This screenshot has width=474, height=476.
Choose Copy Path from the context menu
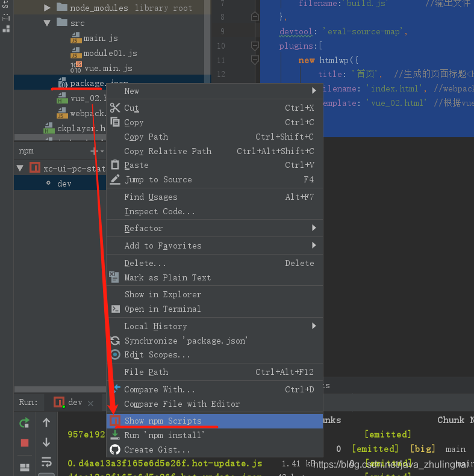[x=214, y=137]
